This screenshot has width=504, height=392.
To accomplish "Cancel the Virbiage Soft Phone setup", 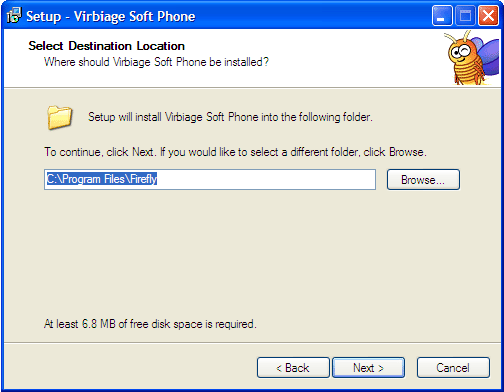I will click(453, 368).
